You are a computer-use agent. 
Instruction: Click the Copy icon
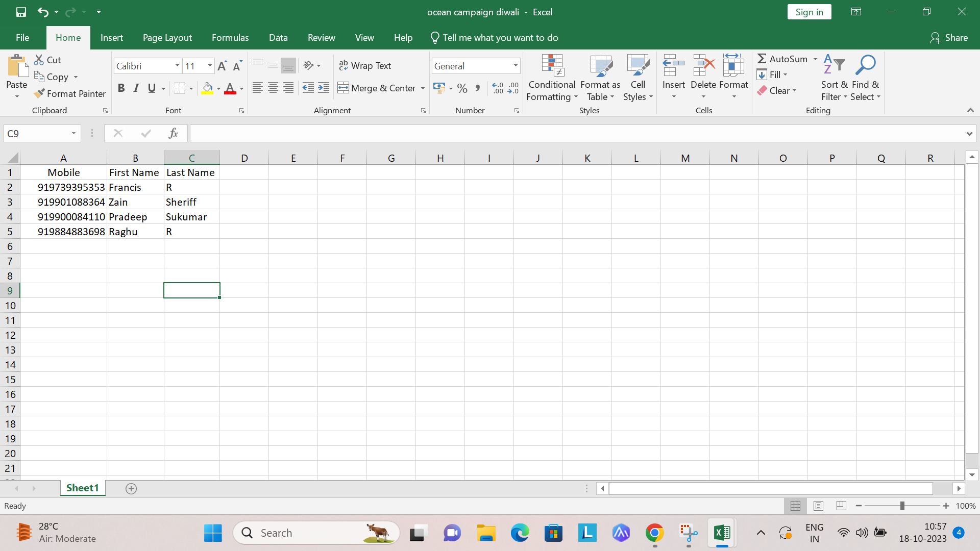click(39, 77)
